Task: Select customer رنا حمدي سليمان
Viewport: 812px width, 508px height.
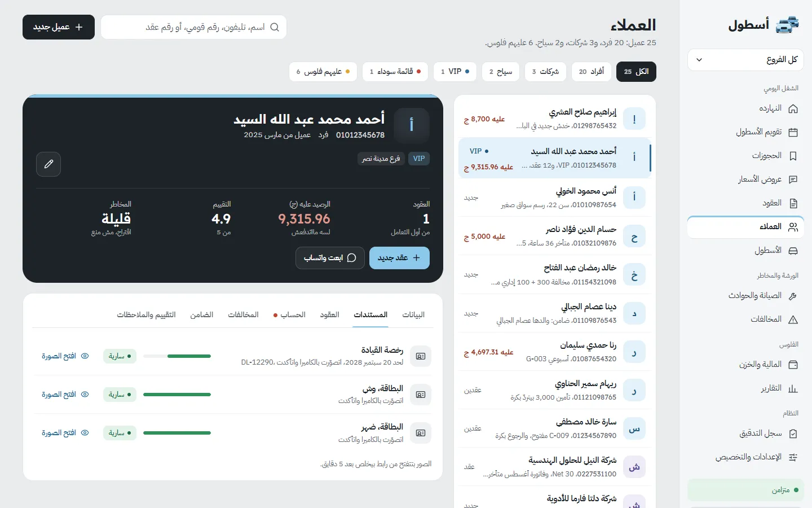Action: (x=555, y=352)
